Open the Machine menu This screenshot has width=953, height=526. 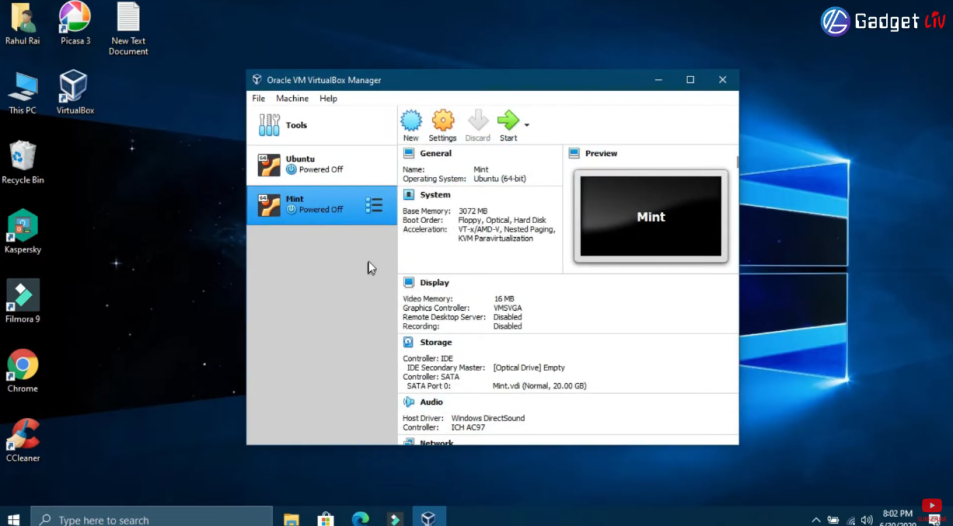[292, 99]
